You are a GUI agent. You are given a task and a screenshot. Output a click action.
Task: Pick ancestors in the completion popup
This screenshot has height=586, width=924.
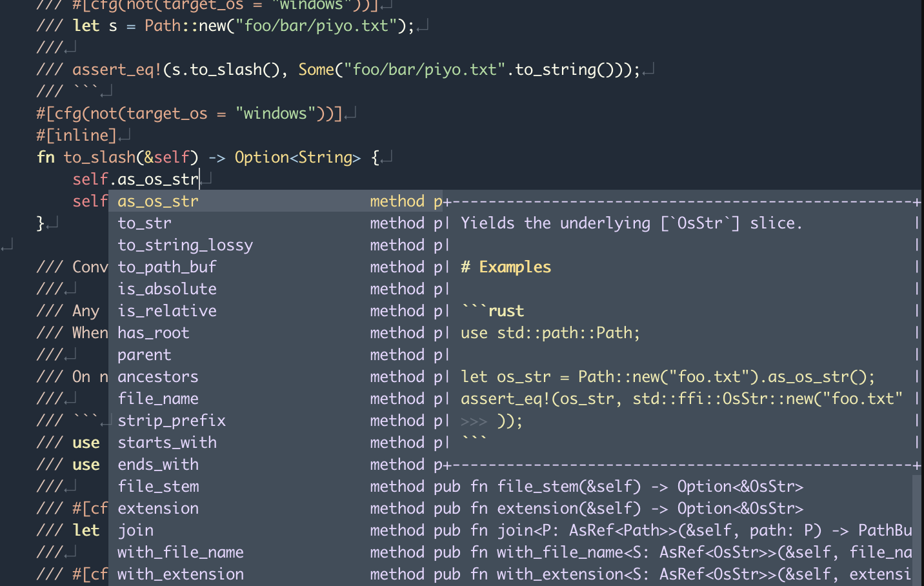[x=158, y=376]
